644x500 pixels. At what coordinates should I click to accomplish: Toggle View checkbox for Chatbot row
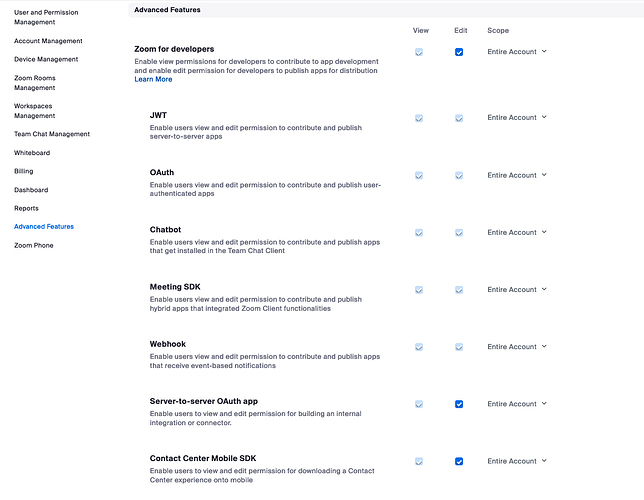[x=419, y=233]
